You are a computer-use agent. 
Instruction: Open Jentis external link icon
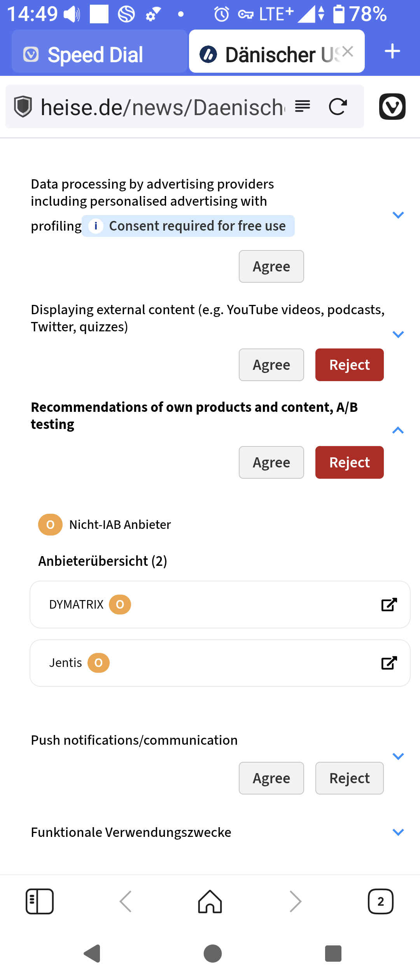click(389, 663)
